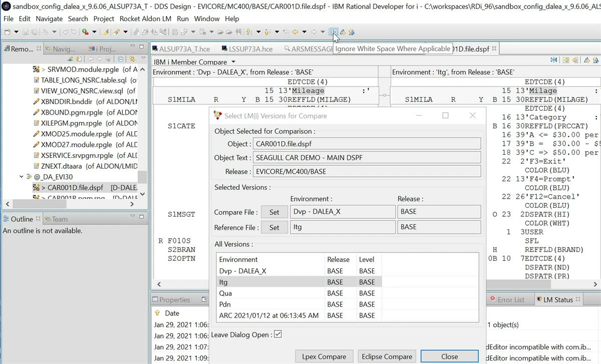
Task: Open the File menu
Action: (9, 19)
